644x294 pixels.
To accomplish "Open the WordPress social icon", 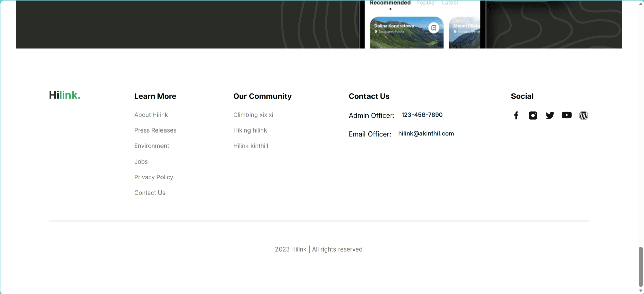I will click(584, 115).
